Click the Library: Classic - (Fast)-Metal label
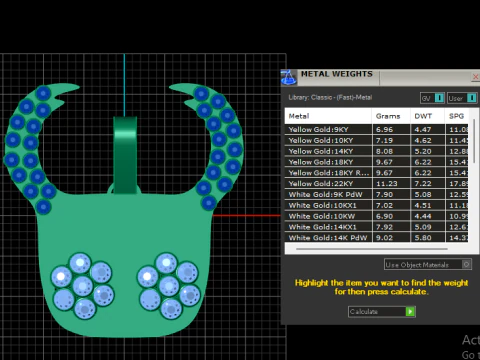480x360 pixels. (x=330, y=97)
